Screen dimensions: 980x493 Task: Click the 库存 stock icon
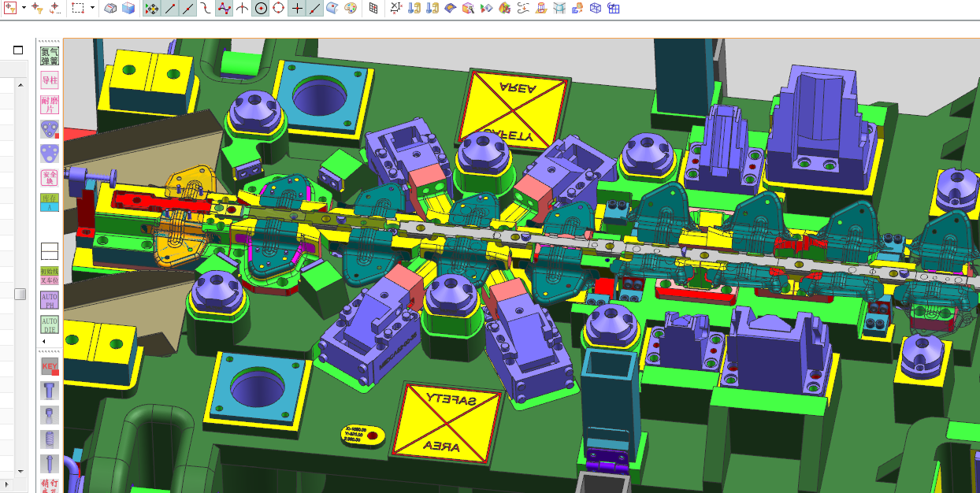pos(50,202)
